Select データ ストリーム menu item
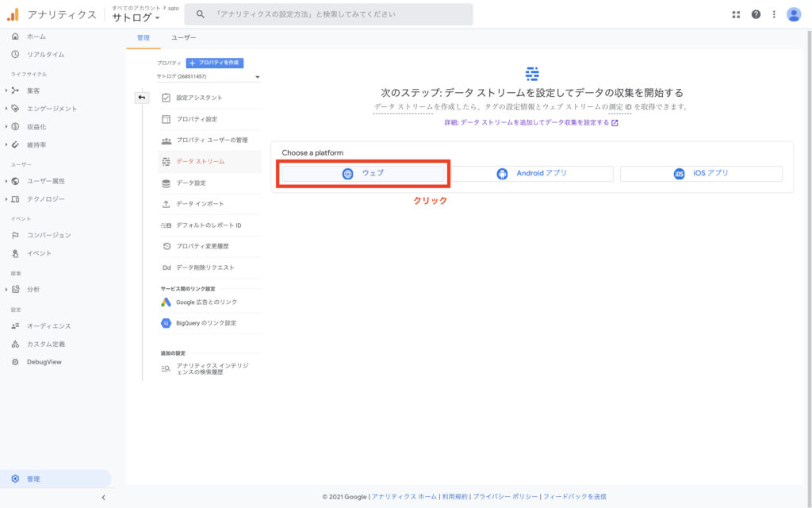The height and width of the screenshot is (508, 812). click(209, 161)
